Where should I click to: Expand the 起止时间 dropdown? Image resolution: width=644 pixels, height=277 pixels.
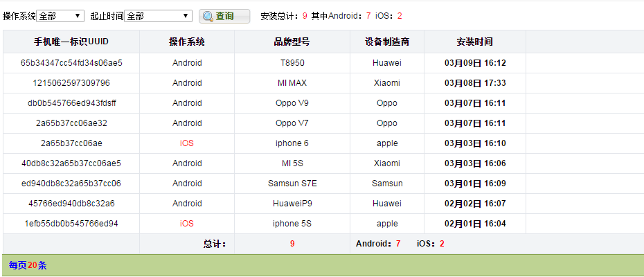tap(158, 16)
